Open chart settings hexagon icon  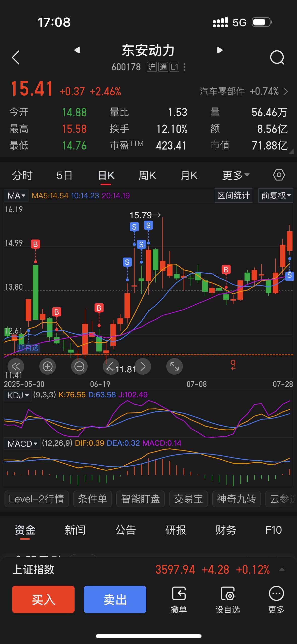pos(279,175)
